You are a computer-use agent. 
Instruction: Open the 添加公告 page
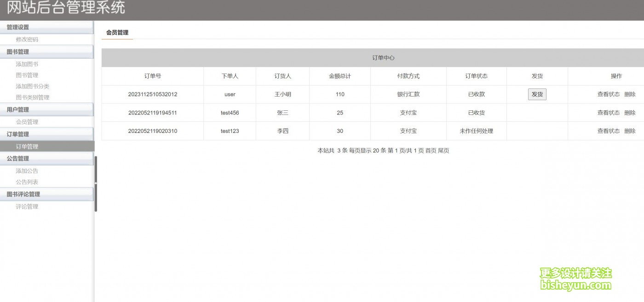click(27, 171)
